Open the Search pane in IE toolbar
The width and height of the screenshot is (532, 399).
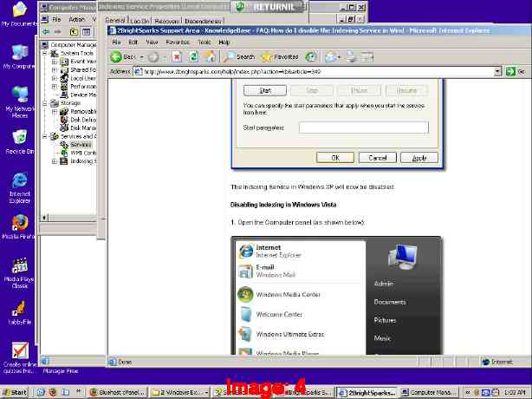[x=239, y=57]
